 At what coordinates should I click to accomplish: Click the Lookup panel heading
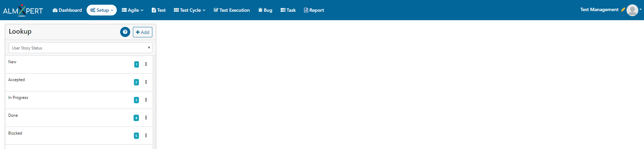(x=20, y=31)
